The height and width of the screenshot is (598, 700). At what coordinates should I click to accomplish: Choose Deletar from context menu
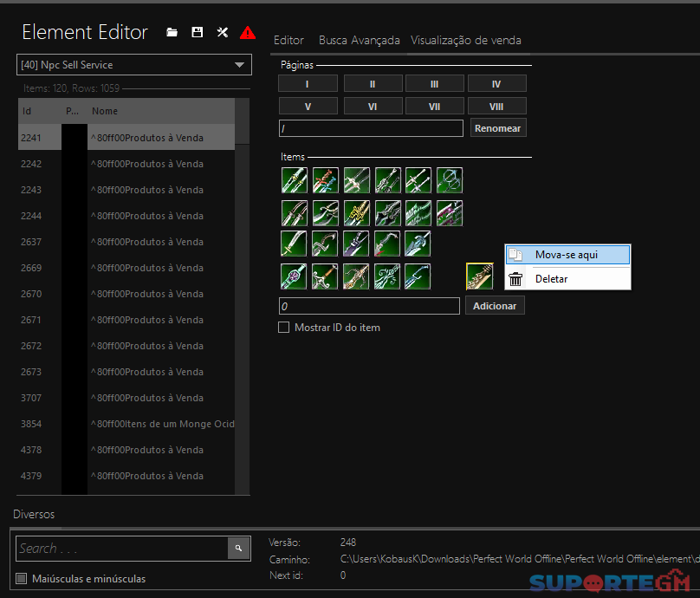[x=567, y=279]
